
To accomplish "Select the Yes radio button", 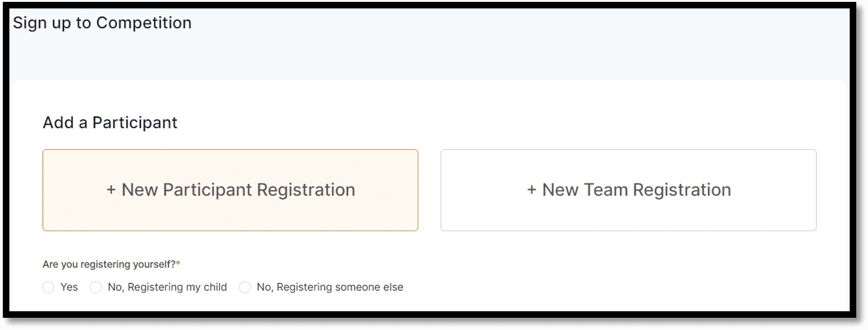I will click(x=48, y=287).
